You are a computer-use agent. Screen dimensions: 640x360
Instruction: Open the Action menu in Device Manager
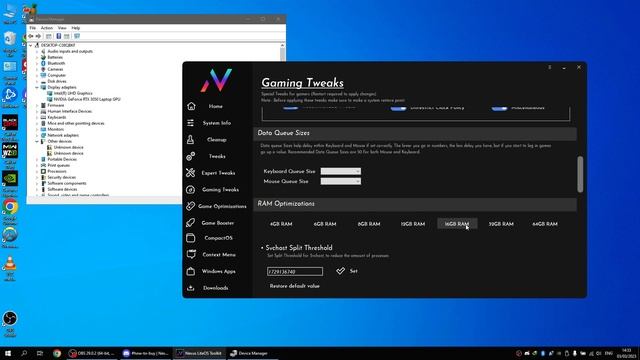coord(47,28)
